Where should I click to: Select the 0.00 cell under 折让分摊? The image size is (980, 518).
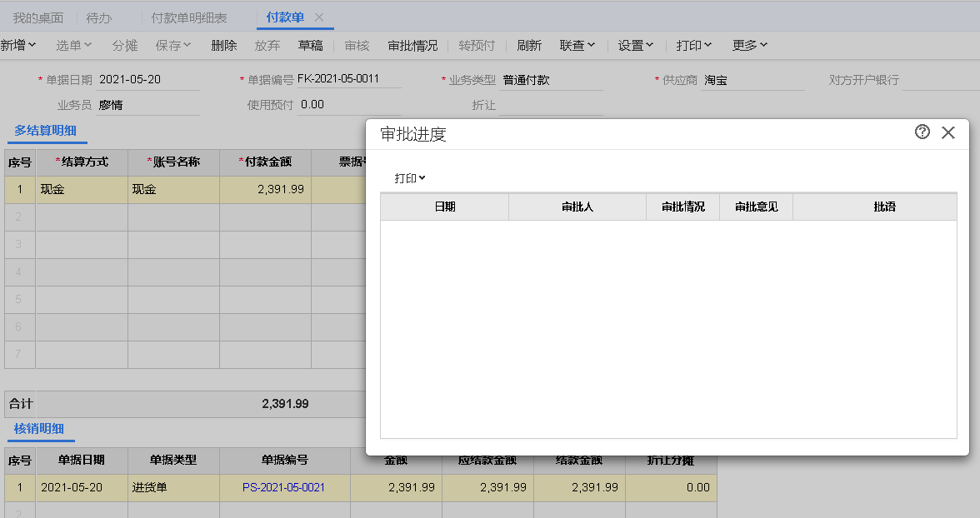coord(672,487)
